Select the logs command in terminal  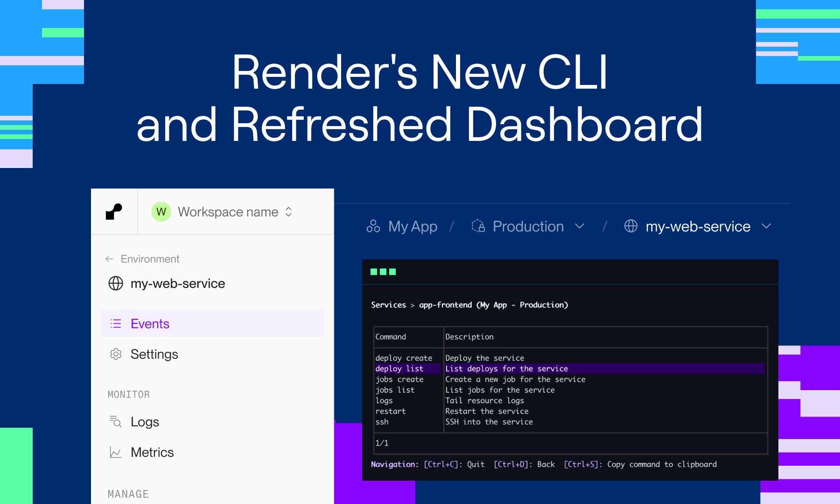click(x=384, y=400)
